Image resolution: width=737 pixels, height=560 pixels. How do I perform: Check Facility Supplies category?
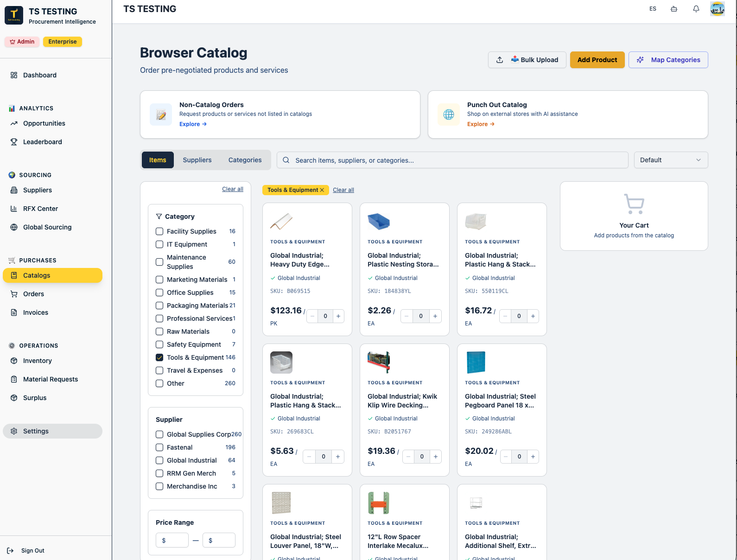pos(159,231)
